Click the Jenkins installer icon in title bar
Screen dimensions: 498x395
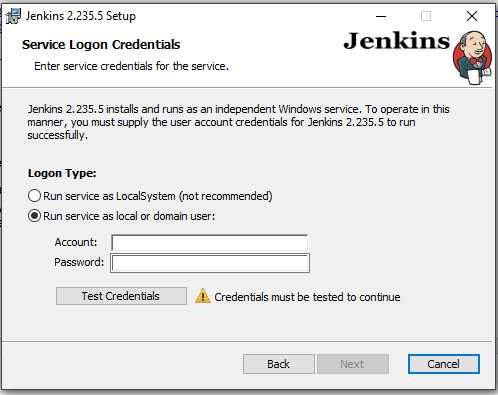13,16
